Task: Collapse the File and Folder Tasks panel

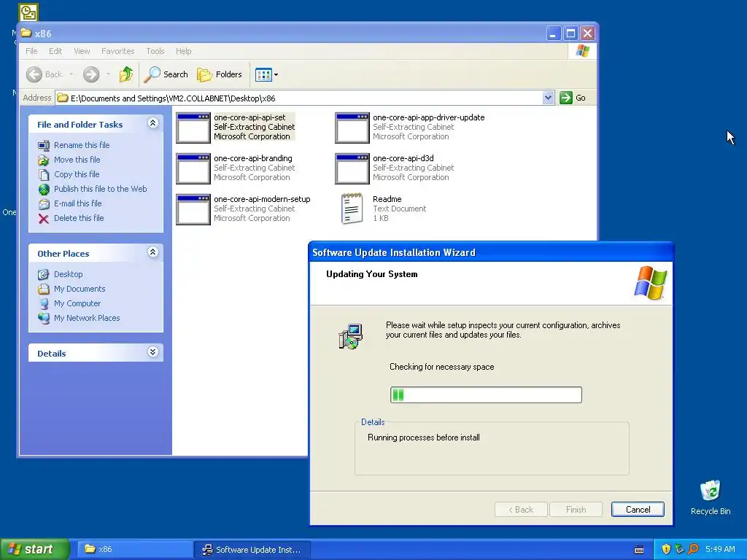Action: [x=152, y=123]
